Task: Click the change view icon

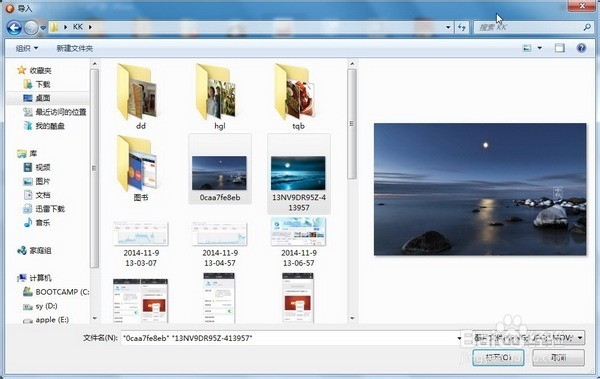Action: tap(527, 48)
